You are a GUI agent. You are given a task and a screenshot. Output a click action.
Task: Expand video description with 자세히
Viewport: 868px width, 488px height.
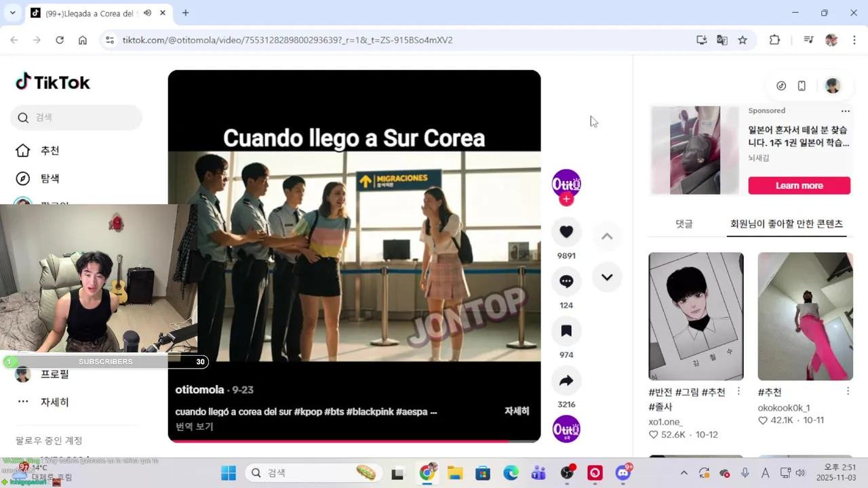[517, 411]
